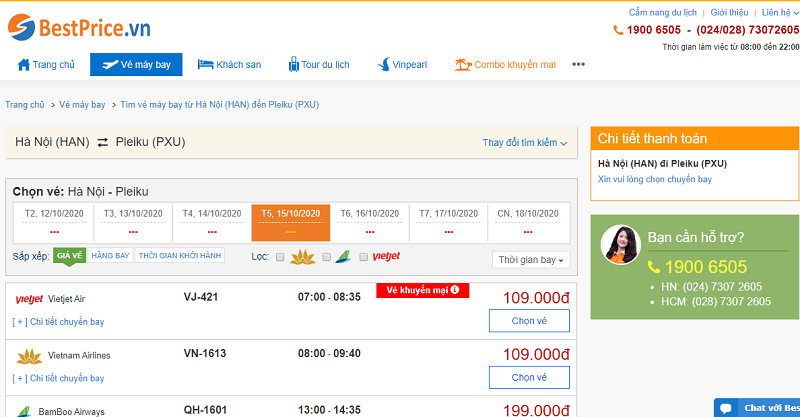Select the T2, 12/10/2020 date tab
This screenshot has height=417, width=800.
tap(54, 223)
